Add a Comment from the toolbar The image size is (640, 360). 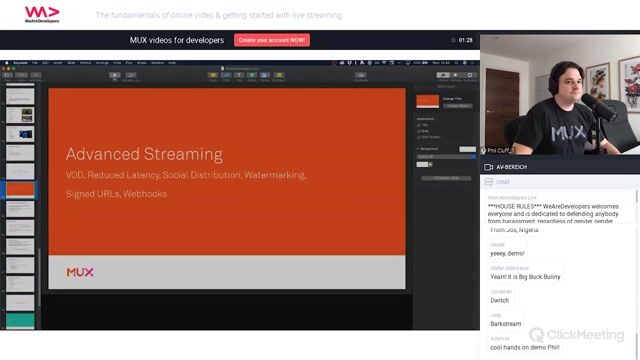(279, 76)
